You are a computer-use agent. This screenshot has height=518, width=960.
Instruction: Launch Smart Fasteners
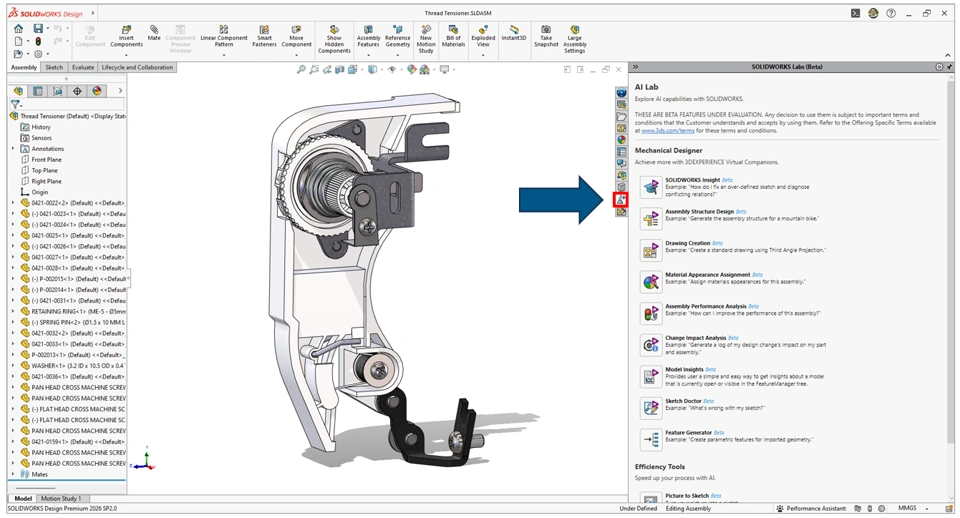tap(264, 36)
